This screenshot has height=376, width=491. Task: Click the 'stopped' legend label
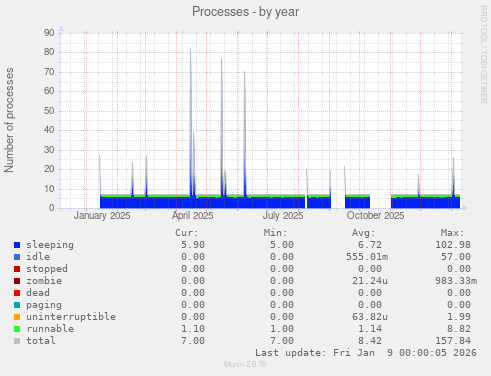pyautogui.click(x=47, y=269)
